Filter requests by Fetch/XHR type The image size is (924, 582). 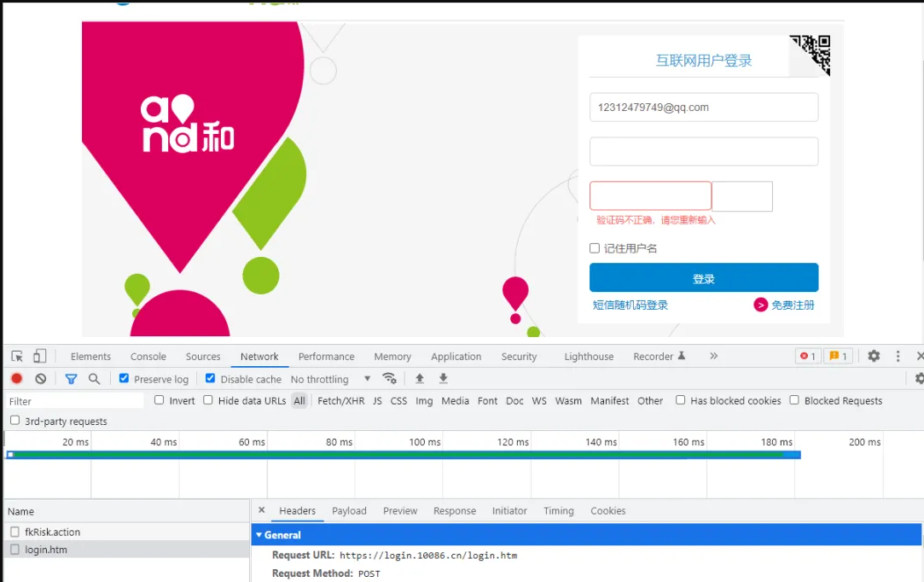[x=340, y=400]
